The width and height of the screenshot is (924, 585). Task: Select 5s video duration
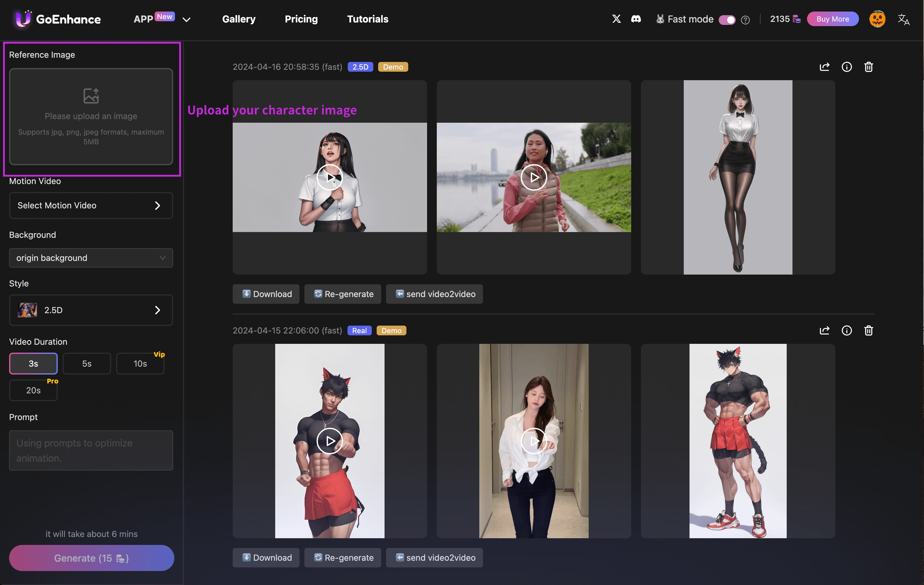[x=87, y=363]
